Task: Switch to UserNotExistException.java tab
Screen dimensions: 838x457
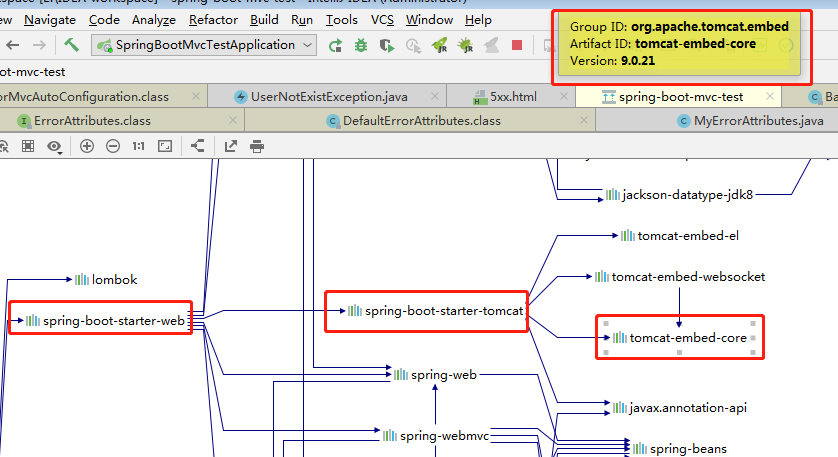Action: click(x=329, y=97)
